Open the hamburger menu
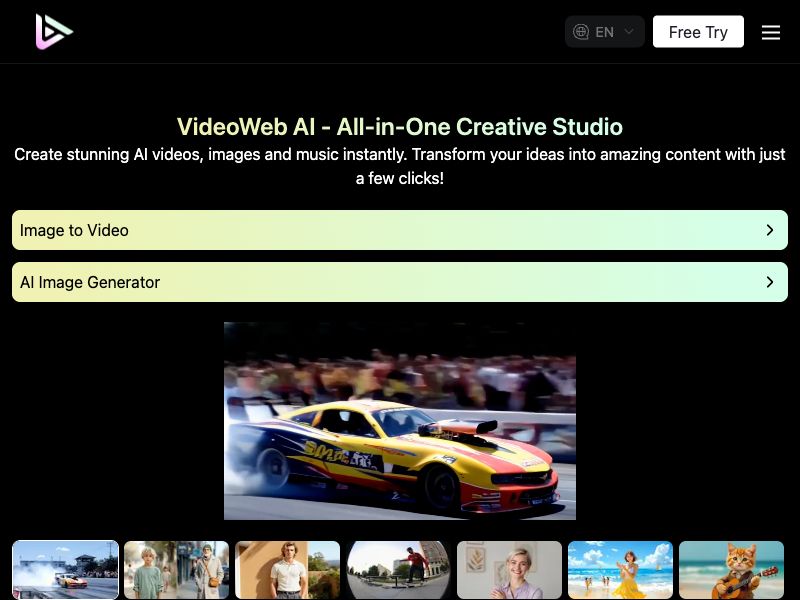Viewport: 800px width, 600px height. coord(771,31)
